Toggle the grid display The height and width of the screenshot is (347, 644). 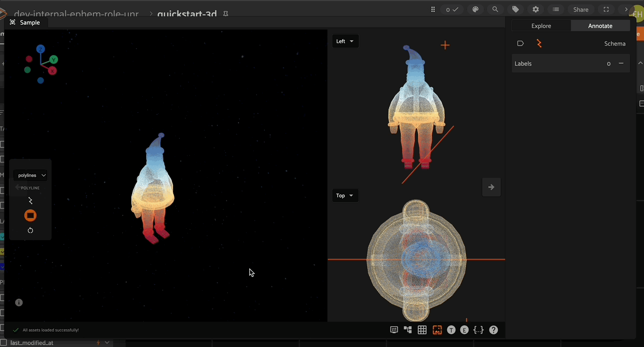pyautogui.click(x=422, y=330)
